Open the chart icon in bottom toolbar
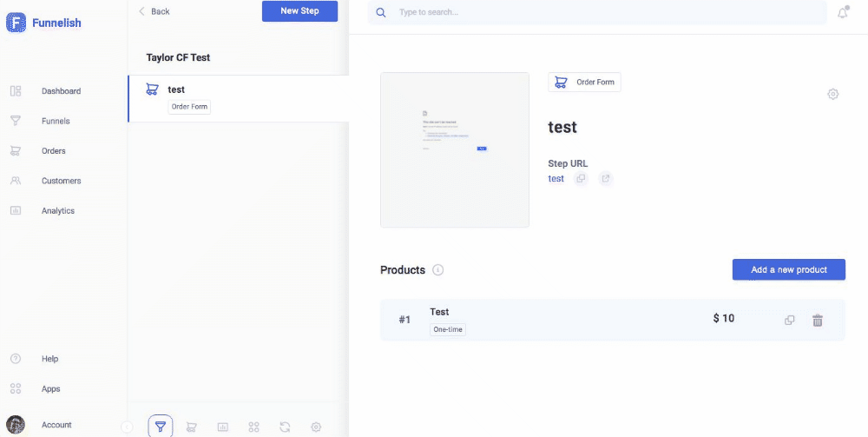 [223, 427]
